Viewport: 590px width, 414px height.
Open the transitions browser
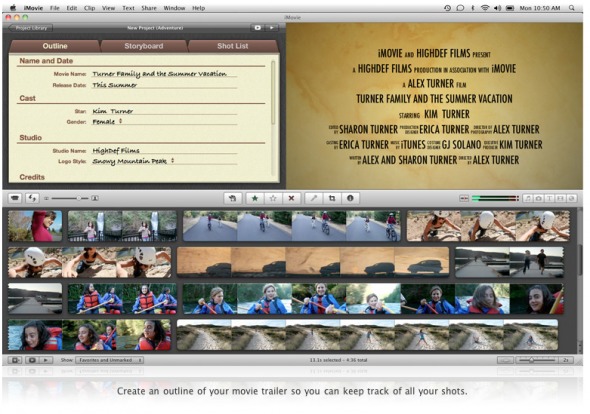coord(560,198)
